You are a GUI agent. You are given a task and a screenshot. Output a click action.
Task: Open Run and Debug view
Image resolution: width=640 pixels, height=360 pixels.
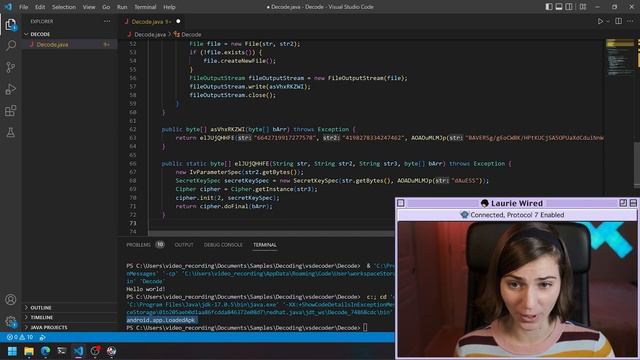point(11,89)
